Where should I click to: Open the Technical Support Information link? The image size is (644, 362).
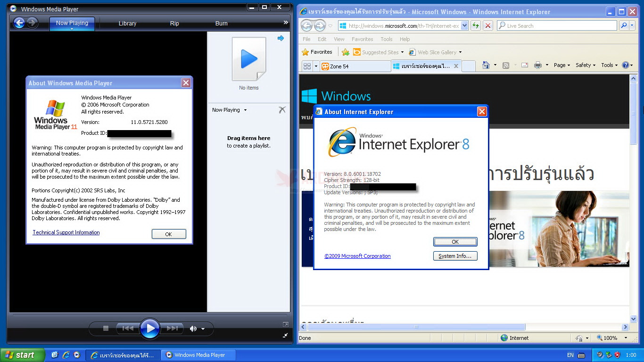[x=66, y=232]
